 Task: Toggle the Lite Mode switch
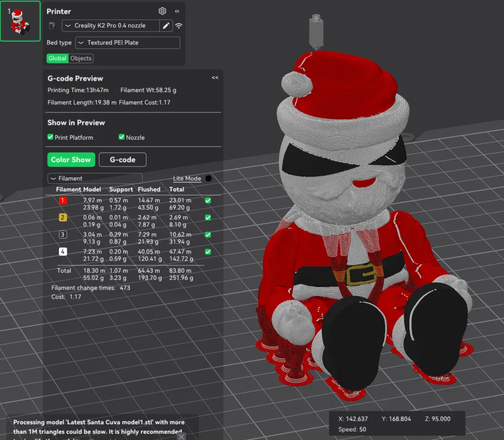pyautogui.click(x=208, y=179)
